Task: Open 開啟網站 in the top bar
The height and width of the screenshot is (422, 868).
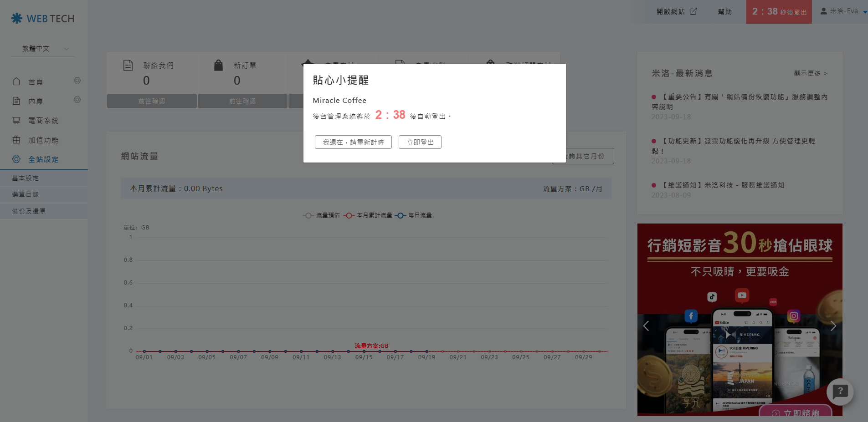Action: point(676,11)
